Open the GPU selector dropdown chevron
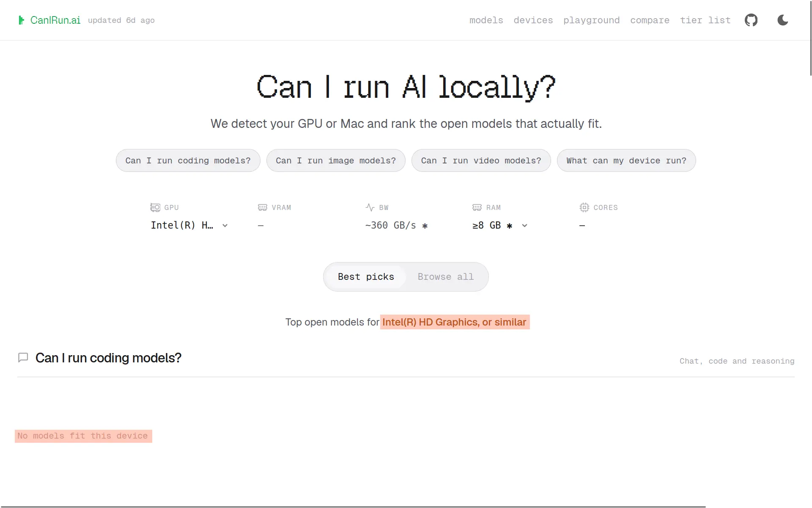The height and width of the screenshot is (508, 812). (225, 226)
